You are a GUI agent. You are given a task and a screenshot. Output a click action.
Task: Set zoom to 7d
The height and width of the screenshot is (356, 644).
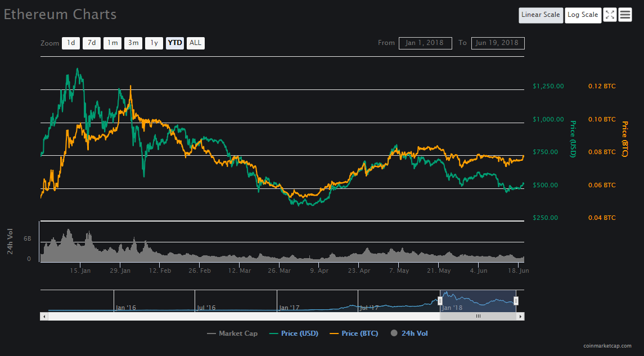coord(92,43)
